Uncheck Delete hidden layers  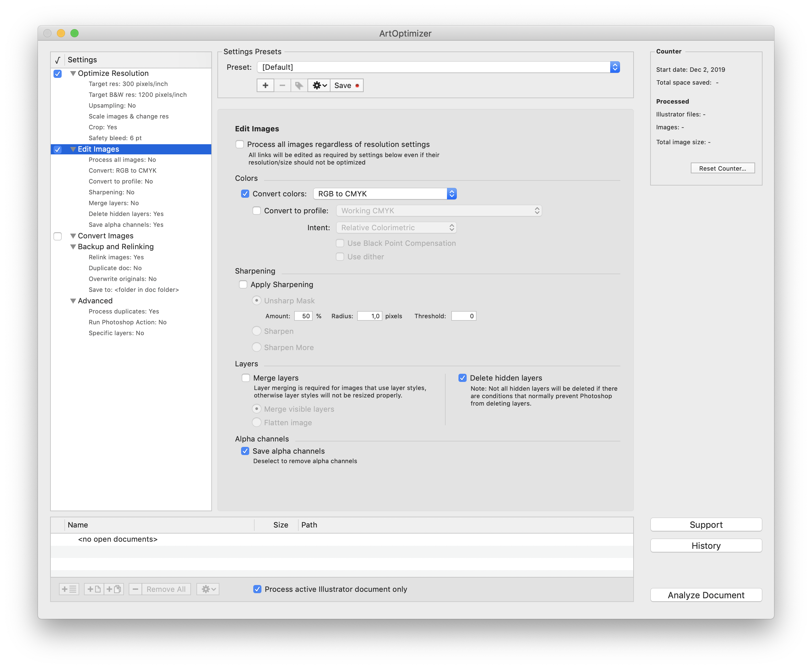[x=463, y=377]
